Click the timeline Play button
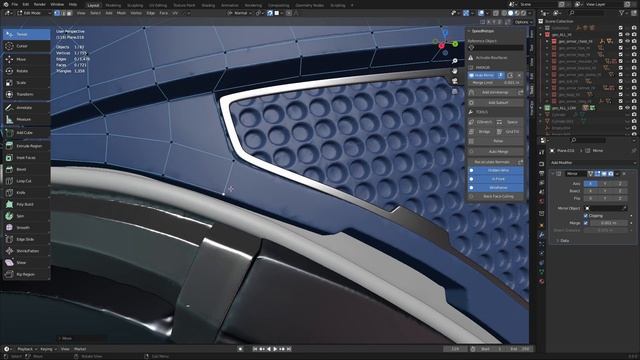The width and height of the screenshot is (640, 360). [x=275, y=349]
